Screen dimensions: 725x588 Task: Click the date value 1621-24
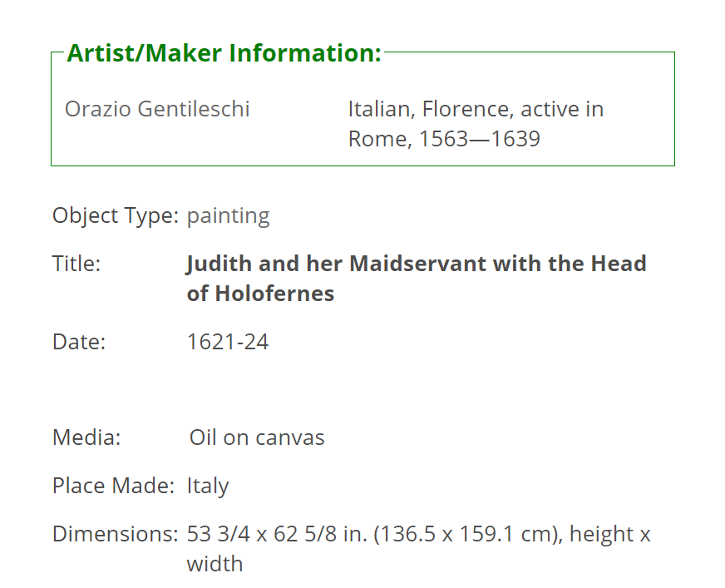(x=228, y=342)
